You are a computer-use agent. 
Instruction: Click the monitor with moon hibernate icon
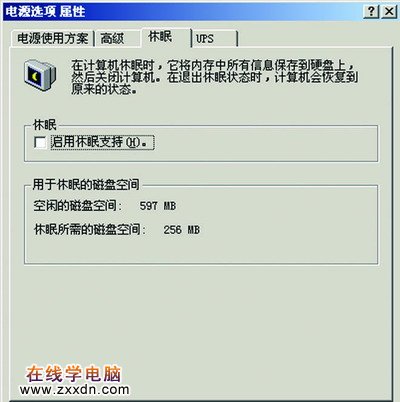tap(40, 75)
